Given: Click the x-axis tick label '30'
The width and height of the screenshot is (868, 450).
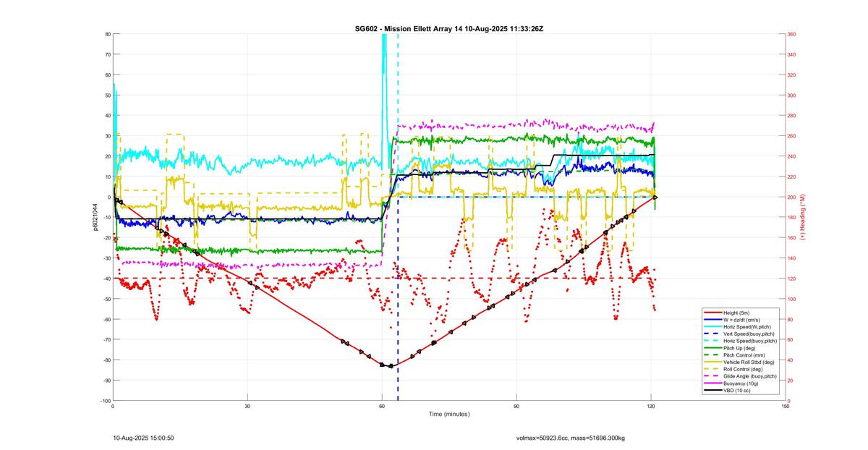Looking at the screenshot, I should click(247, 407).
